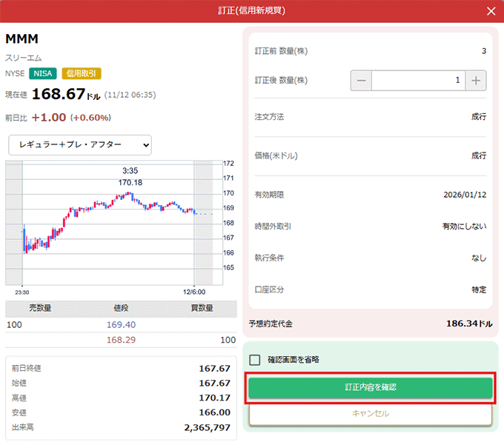
Task: Click the 時間外取引 value 有効にしない
Action: click(x=464, y=227)
